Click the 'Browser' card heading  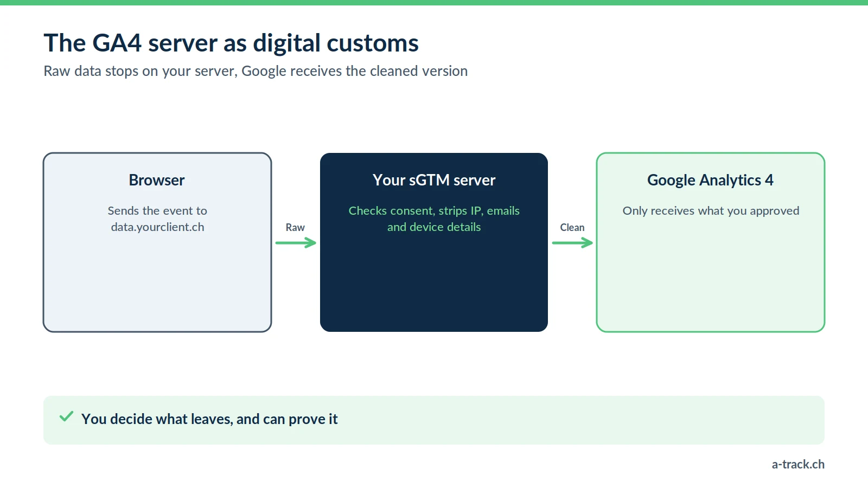[x=157, y=180]
